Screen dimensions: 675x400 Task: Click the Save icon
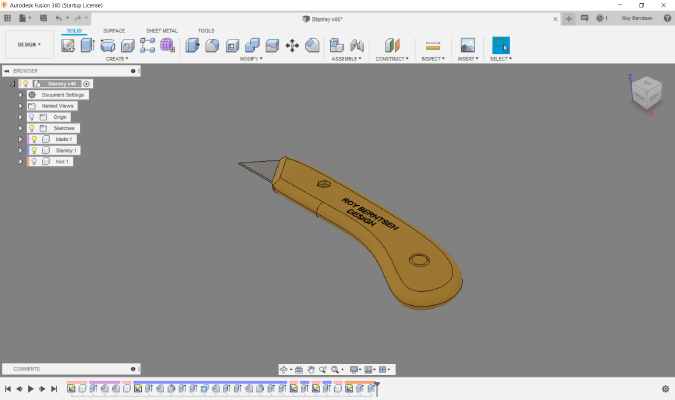(x=43, y=18)
